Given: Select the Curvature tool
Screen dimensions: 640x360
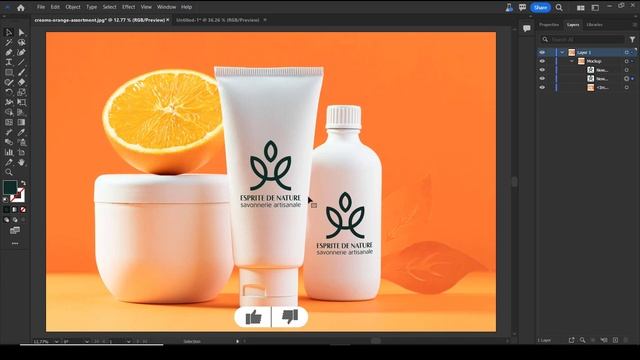Looking at the screenshot, I should (x=21, y=52).
